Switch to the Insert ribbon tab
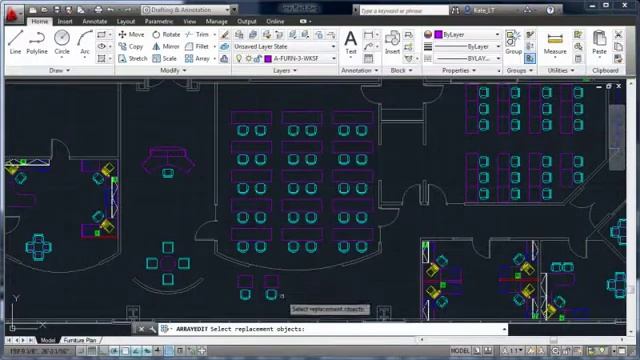 [65, 21]
